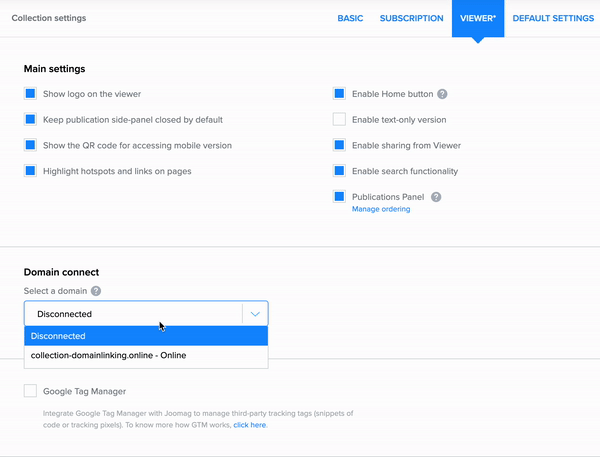This screenshot has width=600, height=457.
Task: Switch to the Basic tab
Action: pos(350,18)
